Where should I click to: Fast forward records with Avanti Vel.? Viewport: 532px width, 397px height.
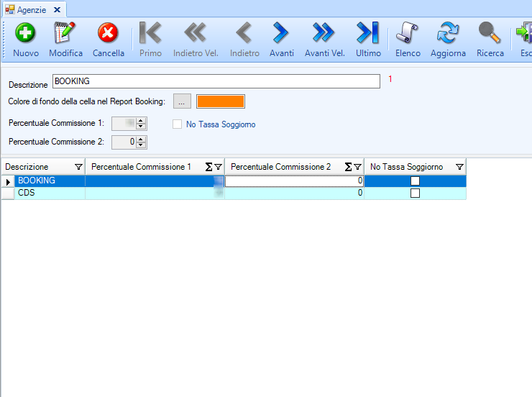(324, 33)
